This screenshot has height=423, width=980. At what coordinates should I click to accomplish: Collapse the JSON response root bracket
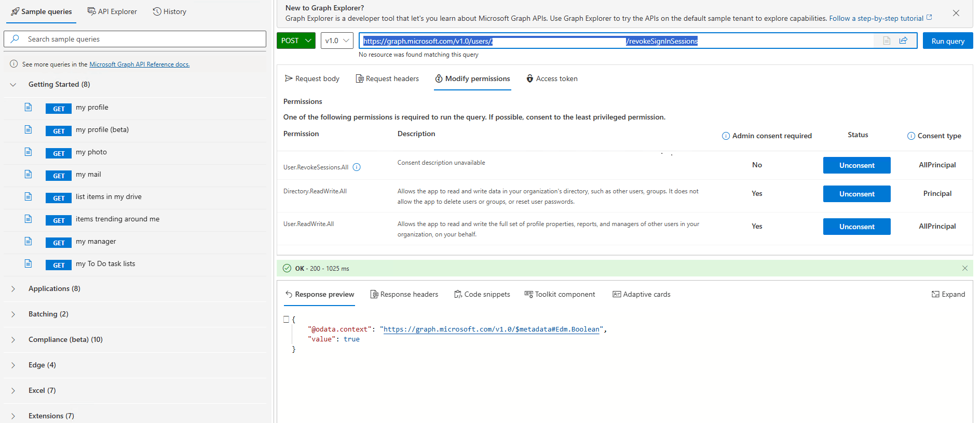[x=286, y=319]
